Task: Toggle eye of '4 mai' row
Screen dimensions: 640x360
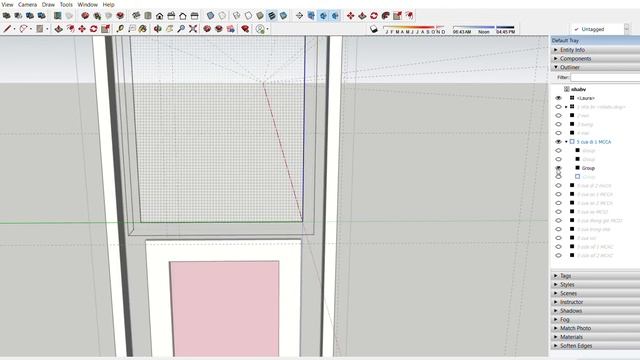Action: point(558,133)
